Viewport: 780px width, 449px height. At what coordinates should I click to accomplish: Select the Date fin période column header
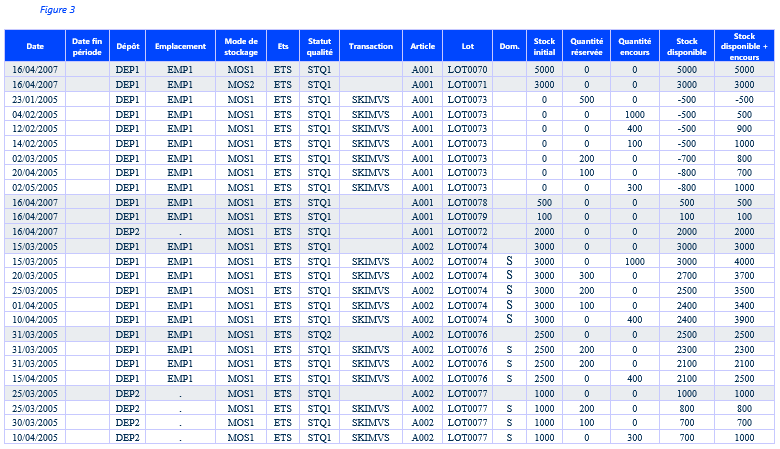click(88, 46)
